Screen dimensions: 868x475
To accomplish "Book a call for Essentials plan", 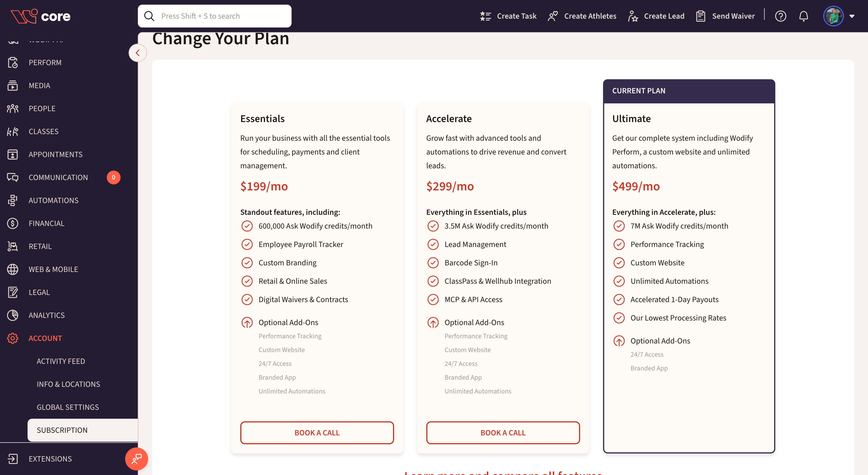I will click(x=317, y=432).
